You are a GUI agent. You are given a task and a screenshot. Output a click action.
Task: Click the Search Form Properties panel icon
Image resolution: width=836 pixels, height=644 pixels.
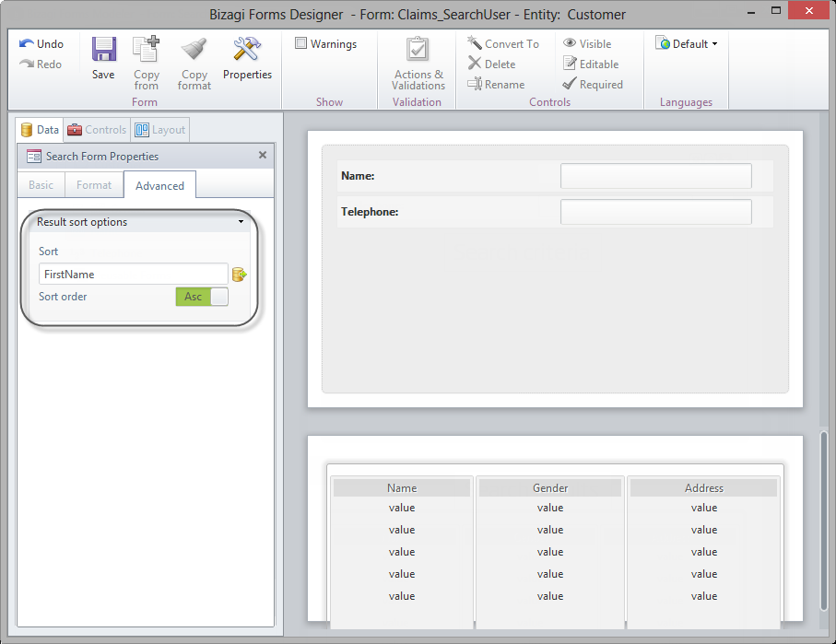coord(33,157)
